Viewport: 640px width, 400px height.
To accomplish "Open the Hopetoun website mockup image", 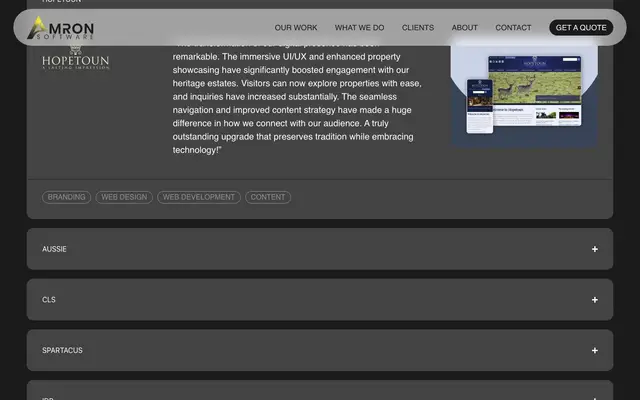I will point(524,94).
